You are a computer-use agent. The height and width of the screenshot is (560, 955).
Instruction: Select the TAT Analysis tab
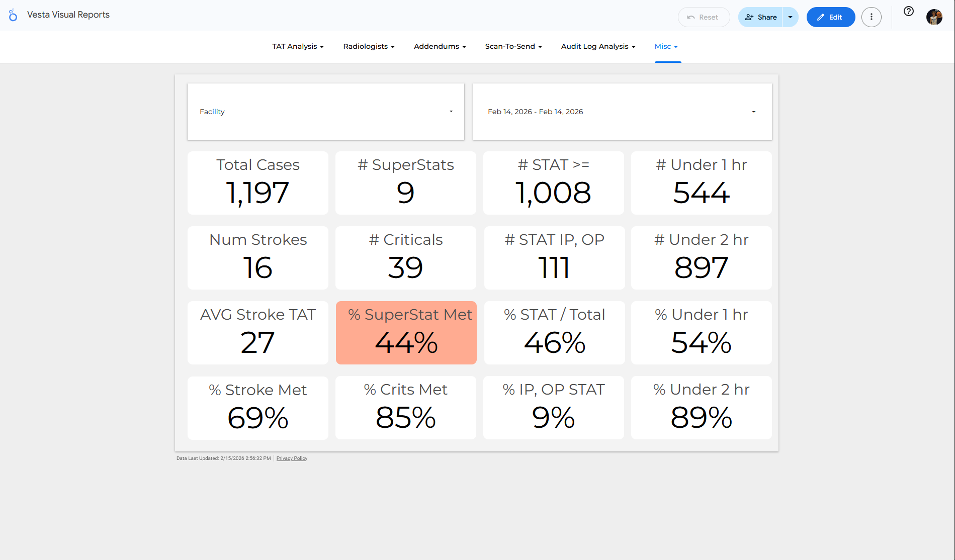[x=297, y=46]
